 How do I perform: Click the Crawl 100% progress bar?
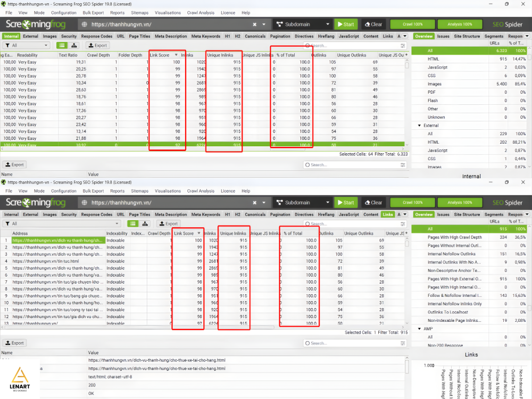tap(412, 24)
